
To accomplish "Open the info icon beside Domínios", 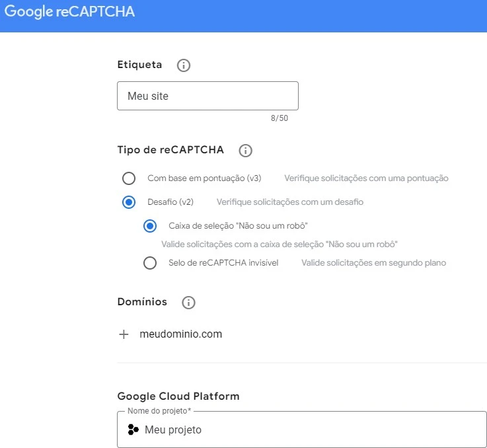I will [188, 302].
